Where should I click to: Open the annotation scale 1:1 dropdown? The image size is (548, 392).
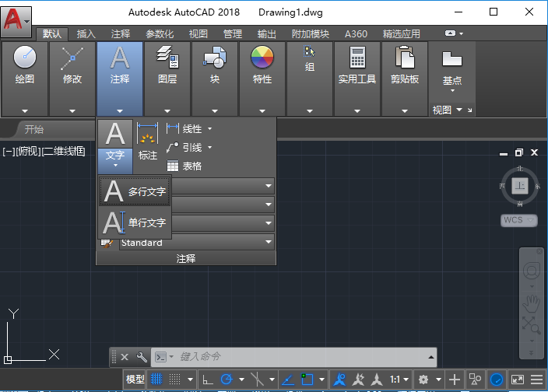(399, 379)
